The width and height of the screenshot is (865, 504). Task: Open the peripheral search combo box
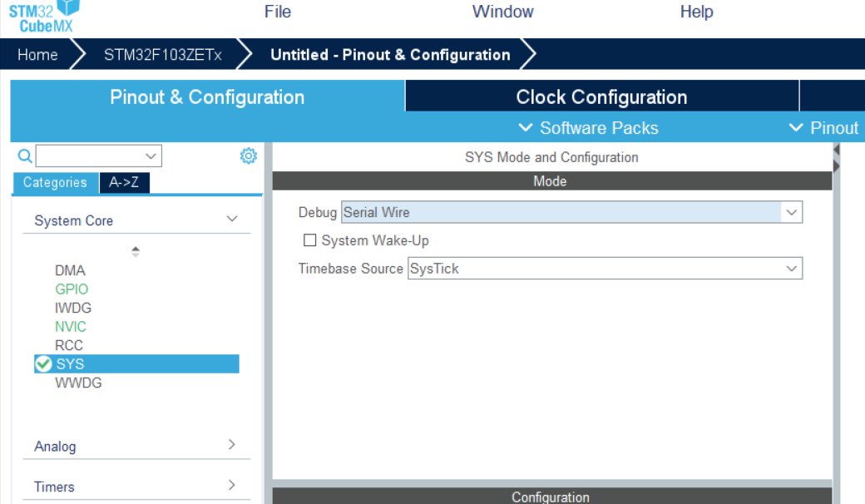point(99,156)
